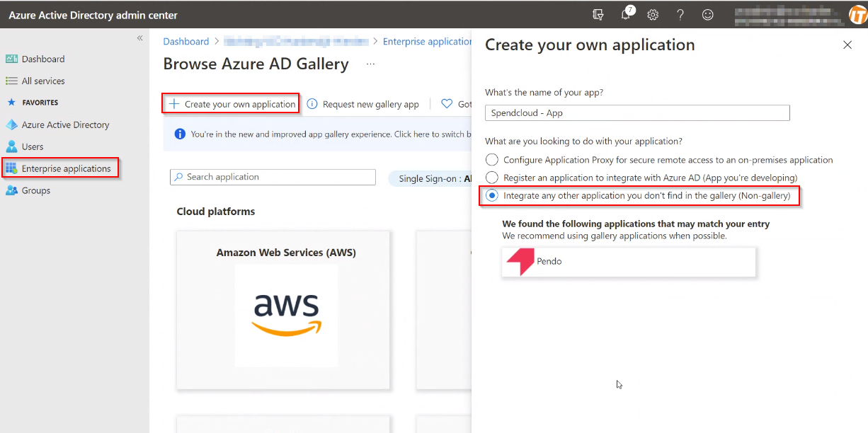Click the info icon in gallery banner
868x433 pixels.
[180, 134]
